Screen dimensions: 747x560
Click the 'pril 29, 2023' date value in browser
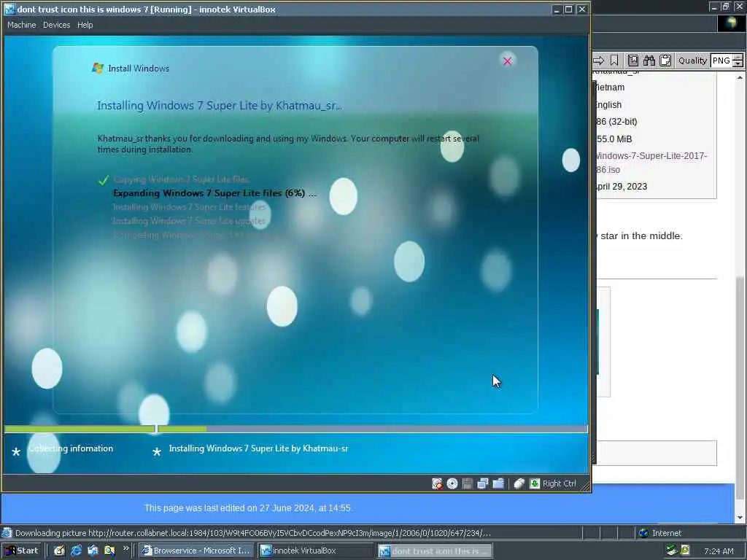622,187
